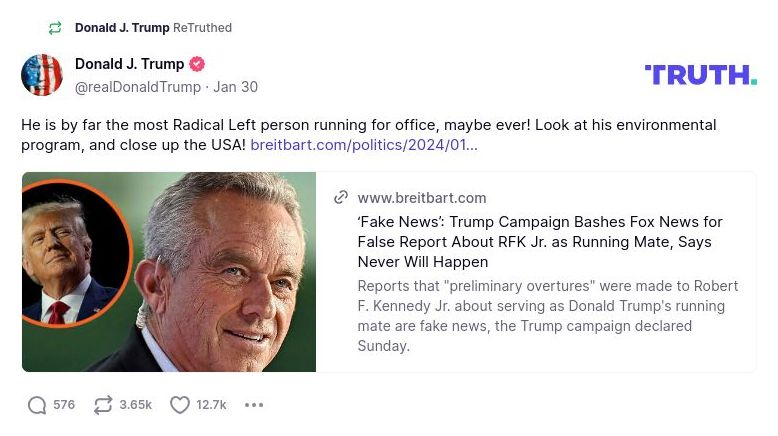Click the @realDonaldTrump handle

(138, 87)
